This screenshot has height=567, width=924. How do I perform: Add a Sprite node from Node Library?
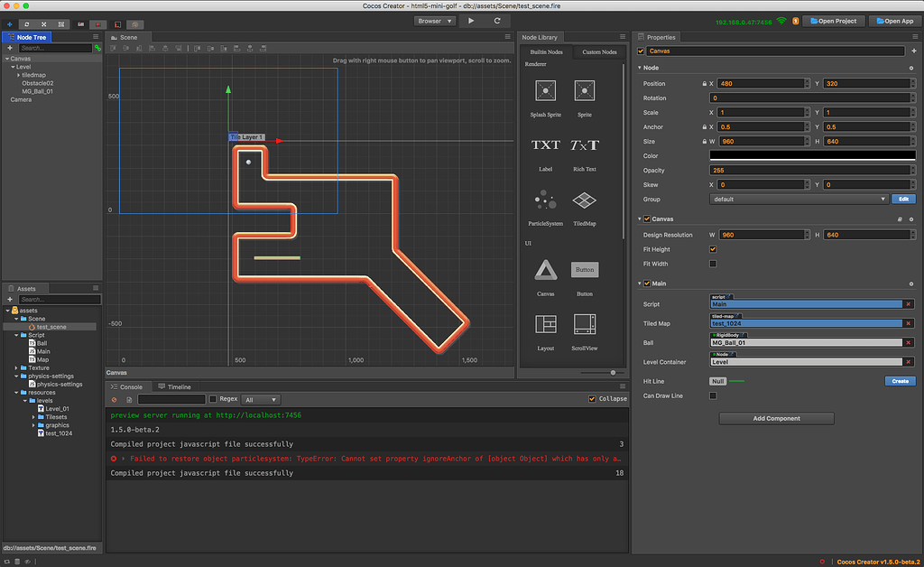585,91
